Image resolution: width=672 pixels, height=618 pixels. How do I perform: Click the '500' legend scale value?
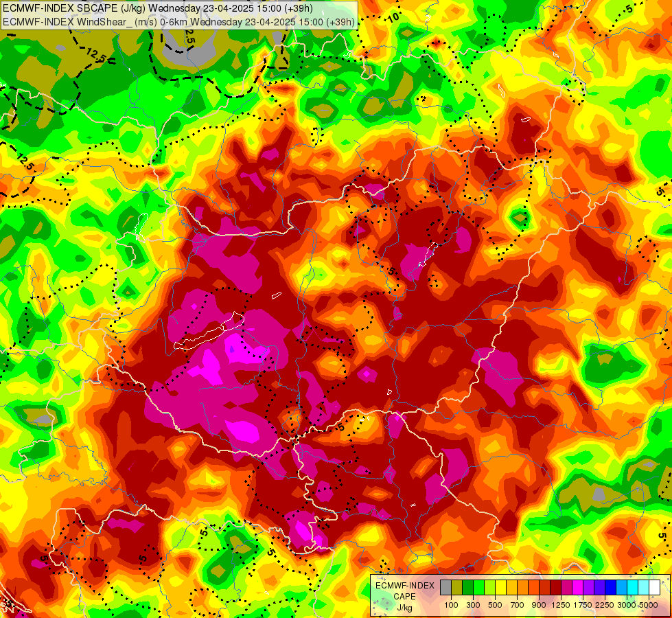pos(495,605)
